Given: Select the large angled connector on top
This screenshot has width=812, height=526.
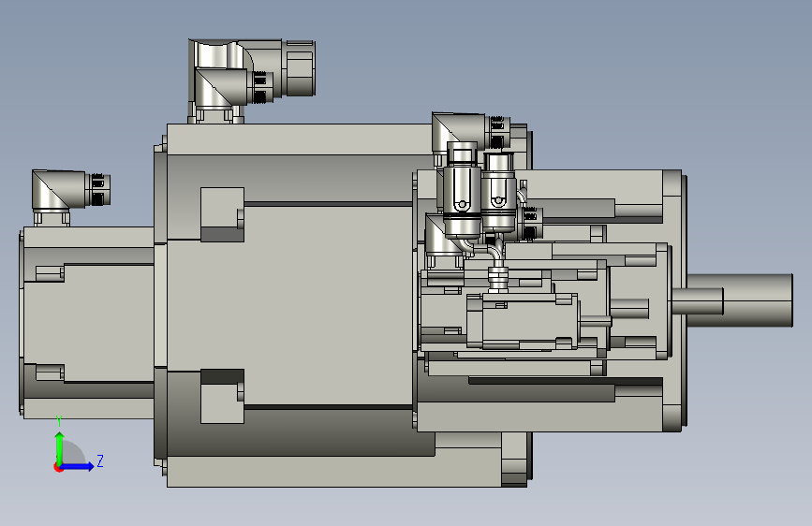Looking at the screenshot, I should point(252,80).
